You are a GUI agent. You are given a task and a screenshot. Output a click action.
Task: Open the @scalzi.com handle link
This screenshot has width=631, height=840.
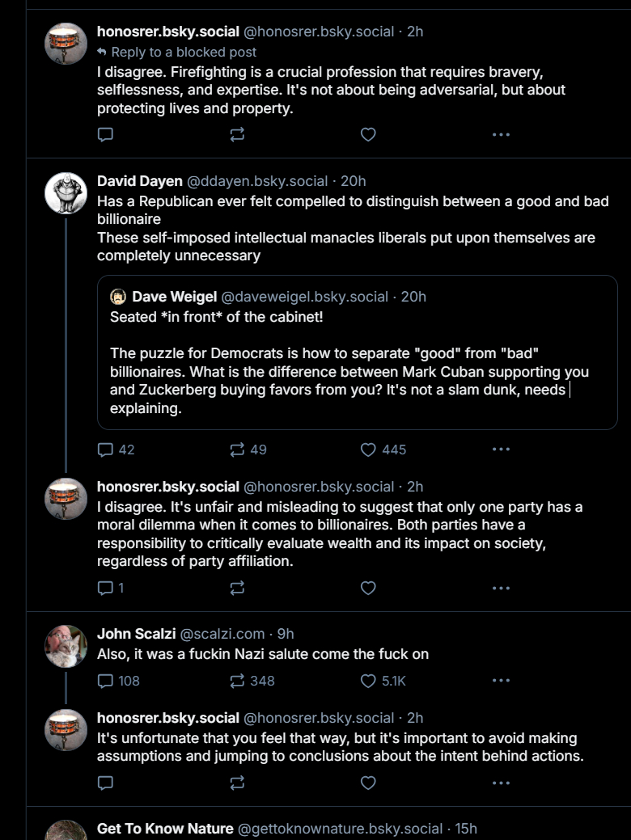(222, 634)
